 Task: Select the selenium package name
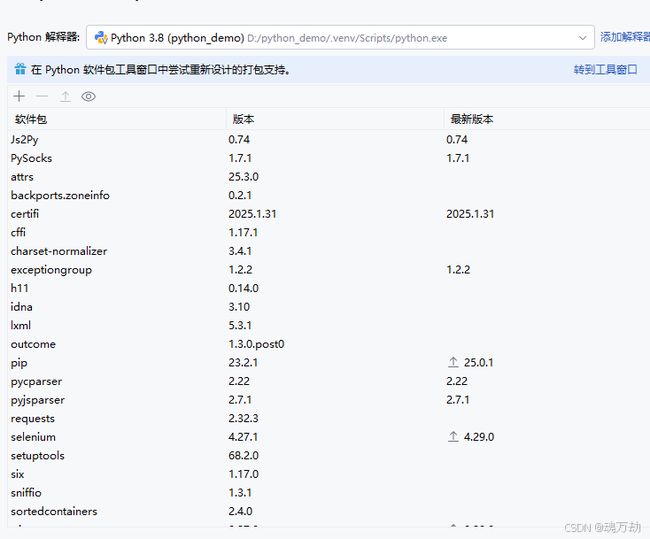[33, 437]
